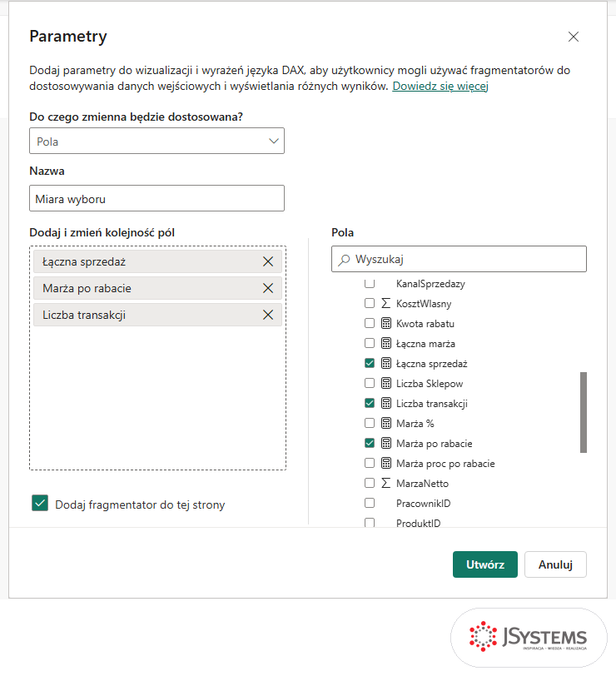Uncheck the Liczba transakcji field checkbox

(370, 403)
